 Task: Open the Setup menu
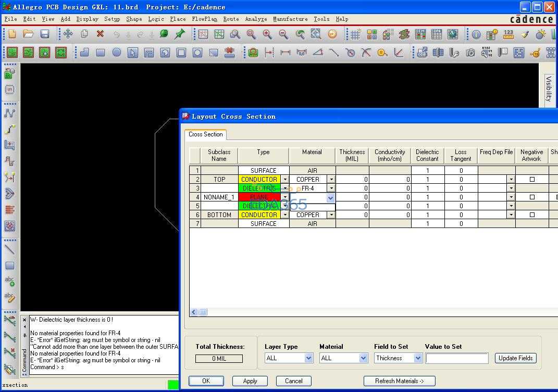tap(112, 19)
